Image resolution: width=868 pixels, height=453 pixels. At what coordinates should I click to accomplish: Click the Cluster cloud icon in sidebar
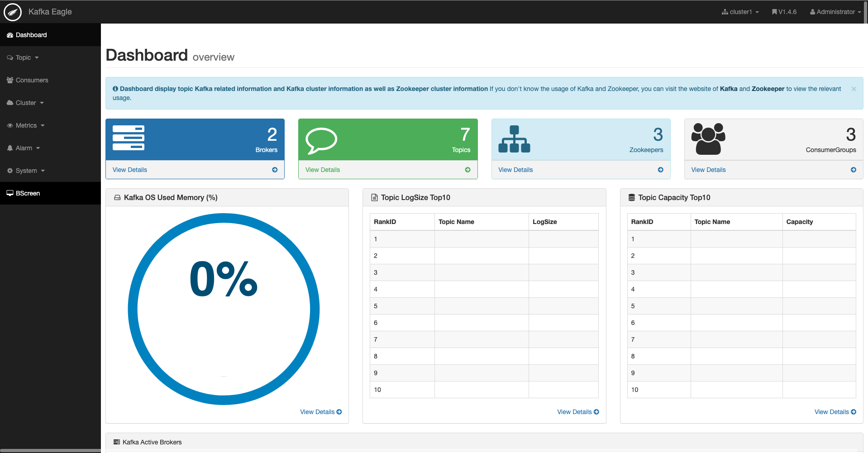coord(10,103)
